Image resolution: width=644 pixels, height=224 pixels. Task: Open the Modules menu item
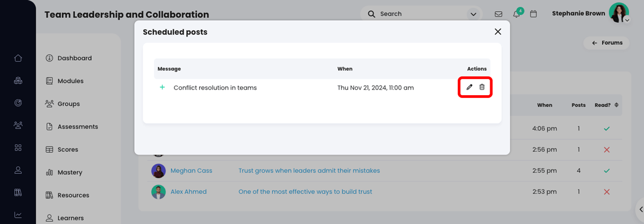pyautogui.click(x=70, y=81)
